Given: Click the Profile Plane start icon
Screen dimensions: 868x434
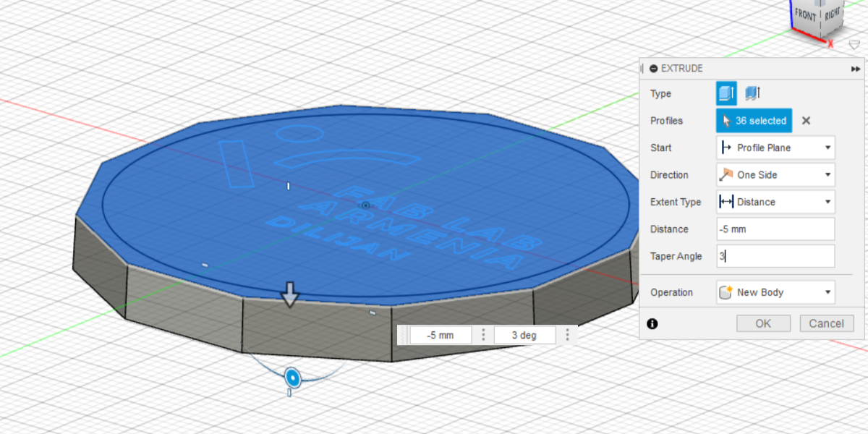Looking at the screenshot, I should 726,148.
